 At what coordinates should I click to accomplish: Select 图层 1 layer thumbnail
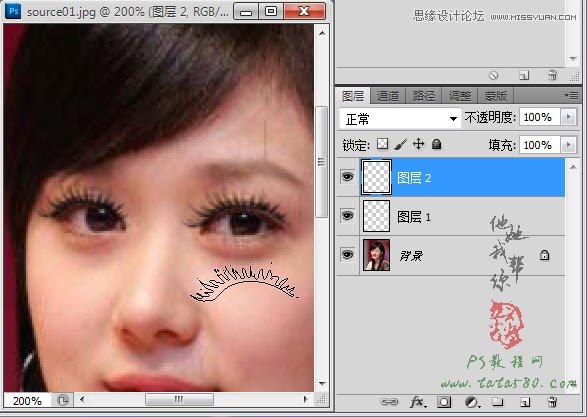[x=377, y=216]
